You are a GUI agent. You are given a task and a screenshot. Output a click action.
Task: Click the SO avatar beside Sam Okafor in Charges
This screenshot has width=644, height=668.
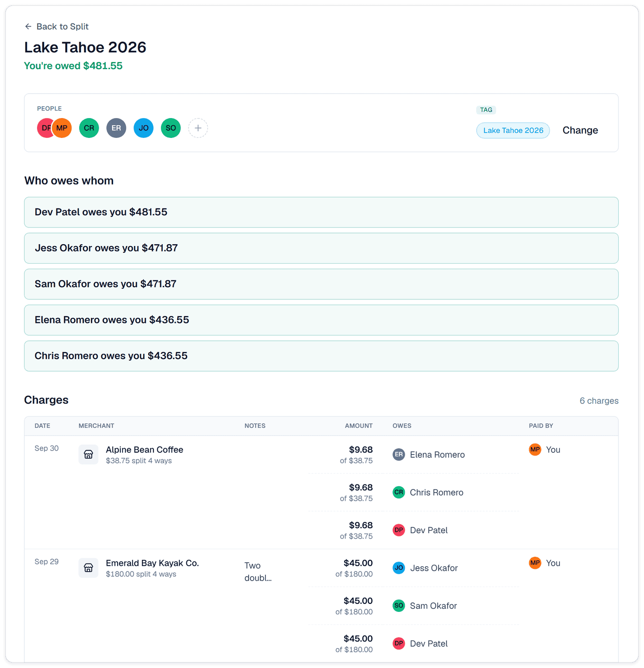(x=399, y=606)
